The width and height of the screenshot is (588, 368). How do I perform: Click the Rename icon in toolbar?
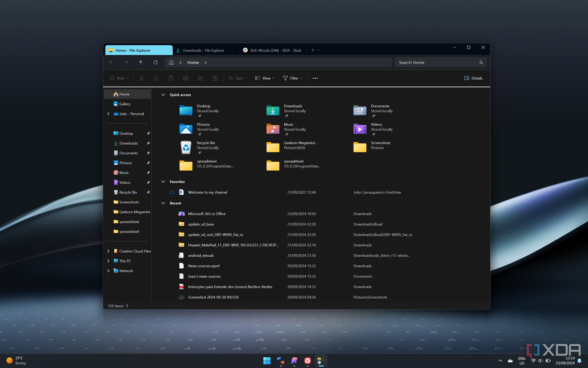186,78
